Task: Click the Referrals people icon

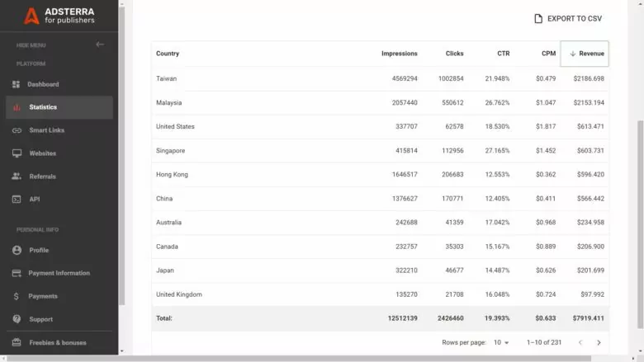Action: [17, 176]
